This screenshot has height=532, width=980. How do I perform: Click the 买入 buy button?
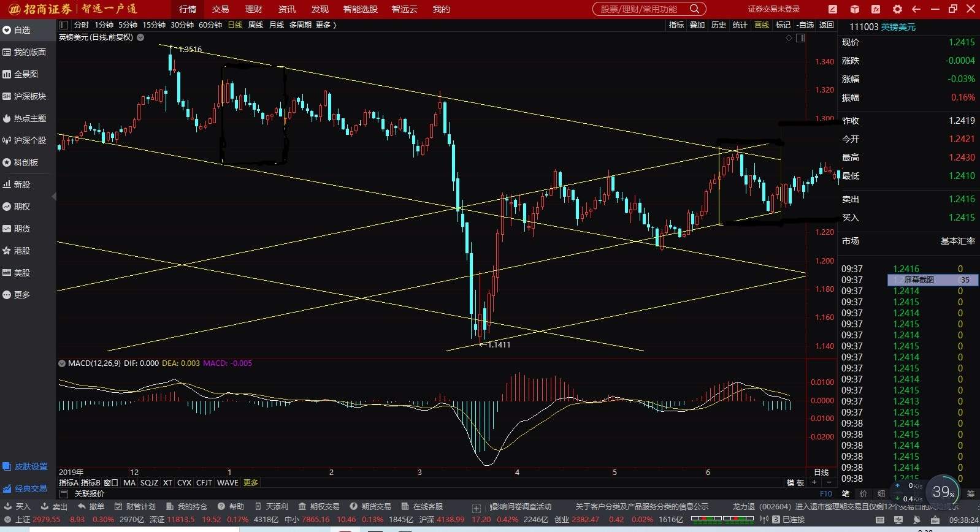tap(17, 507)
